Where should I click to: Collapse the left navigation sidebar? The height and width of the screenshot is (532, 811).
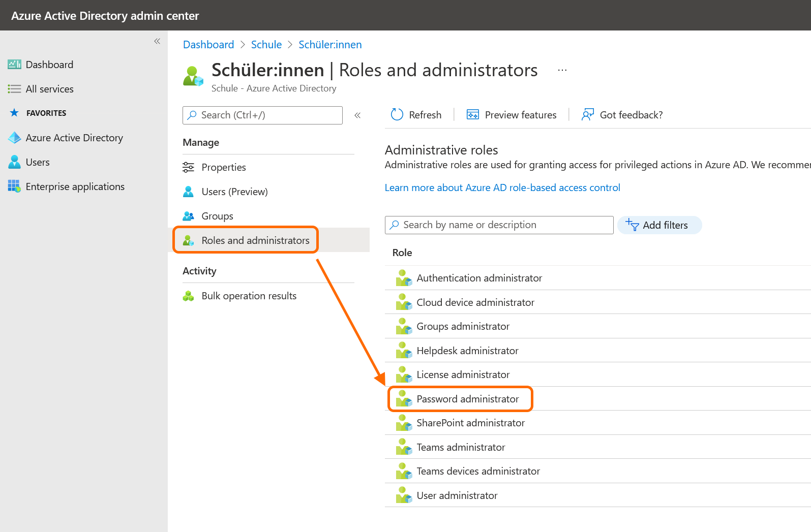pyautogui.click(x=157, y=41)
